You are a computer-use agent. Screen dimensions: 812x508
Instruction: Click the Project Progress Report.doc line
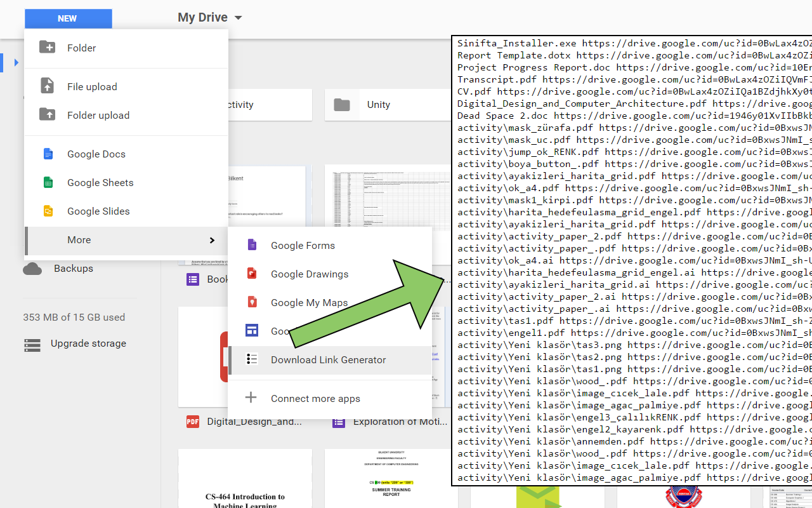pyautogui.click(x=634, y=67)
